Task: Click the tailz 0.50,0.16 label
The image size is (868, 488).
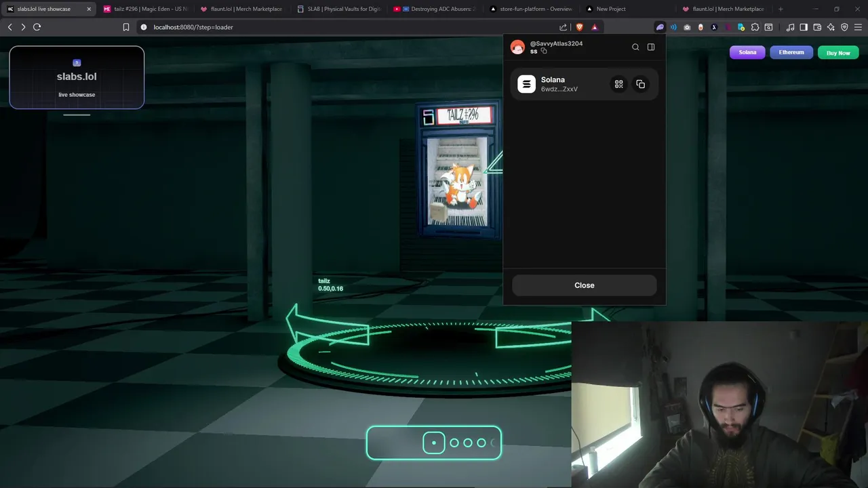Action: pyautogui.click(x=330, y=285)
